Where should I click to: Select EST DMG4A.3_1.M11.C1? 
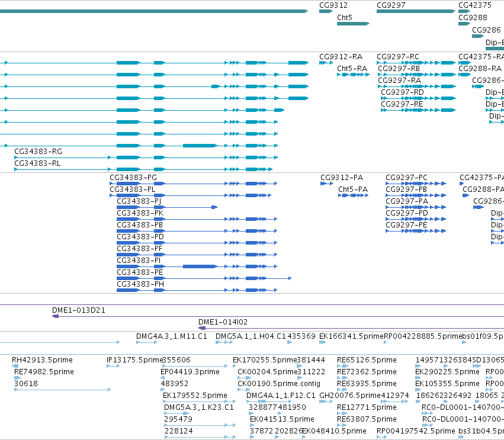146,342
